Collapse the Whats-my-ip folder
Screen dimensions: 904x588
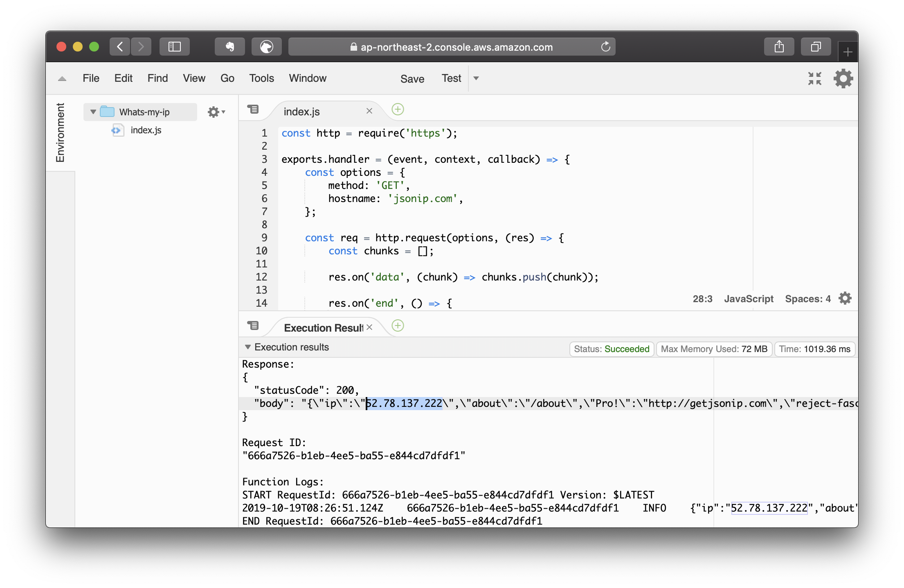click(x=93, y=112)
